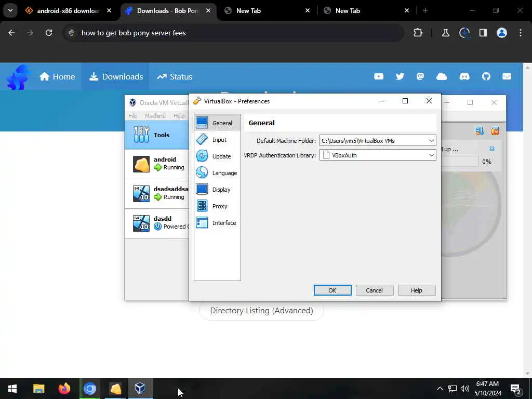
Task: Open Bob Pony's GitHub link icon
Action: tap(486, 77)
